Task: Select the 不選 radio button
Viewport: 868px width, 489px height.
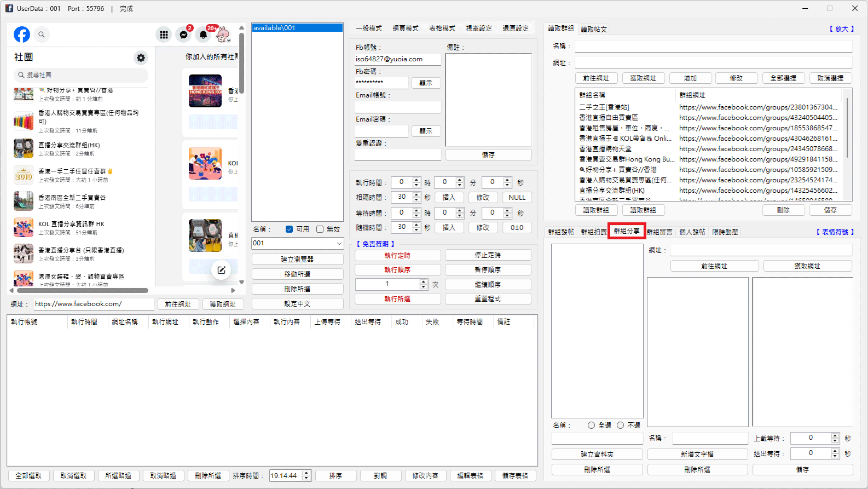Action: (620, 425)
